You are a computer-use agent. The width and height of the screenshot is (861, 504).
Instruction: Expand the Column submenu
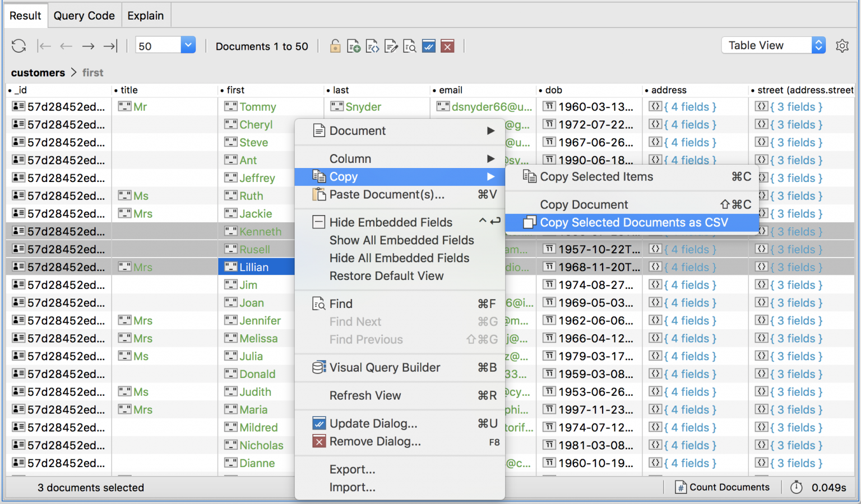point(399,158)
